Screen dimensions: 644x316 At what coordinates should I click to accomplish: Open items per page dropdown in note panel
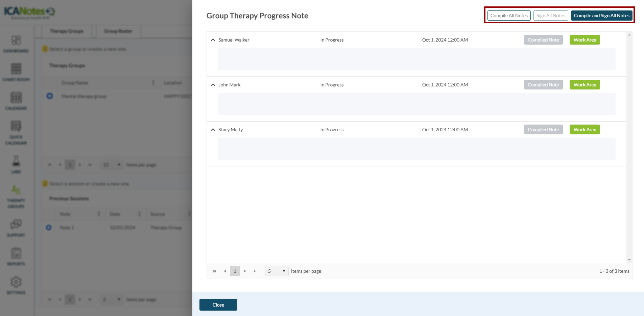coord(277,271)
